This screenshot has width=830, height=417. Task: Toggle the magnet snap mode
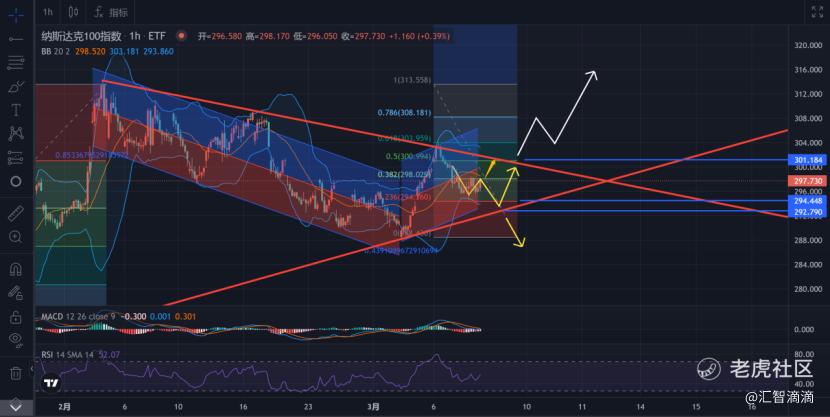click(x=16, y=269)
